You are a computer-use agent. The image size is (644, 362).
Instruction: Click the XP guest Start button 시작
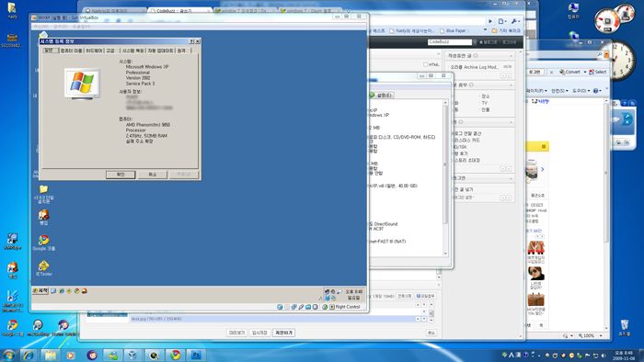pos(40,290)
